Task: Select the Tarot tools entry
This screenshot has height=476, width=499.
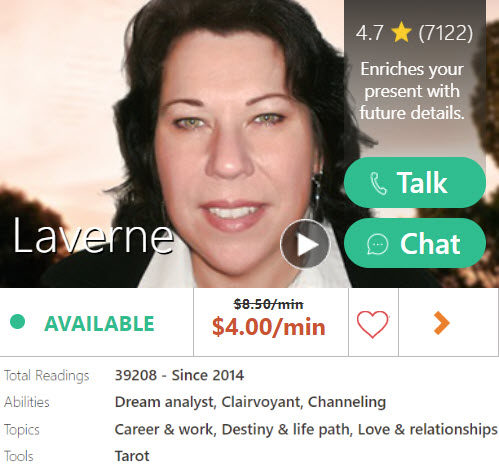Action: coord(132,456)
